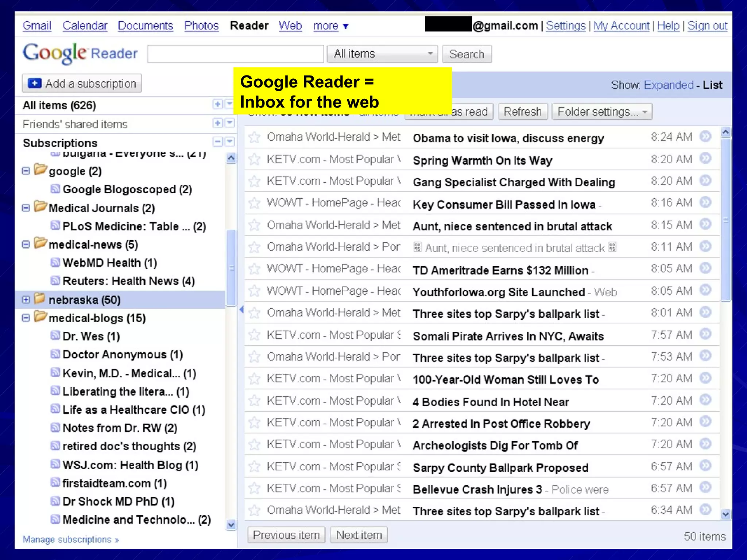Open original link icon for 'Key Consumer Bill Passed'
Screen dimensions: 747x560
705,202
